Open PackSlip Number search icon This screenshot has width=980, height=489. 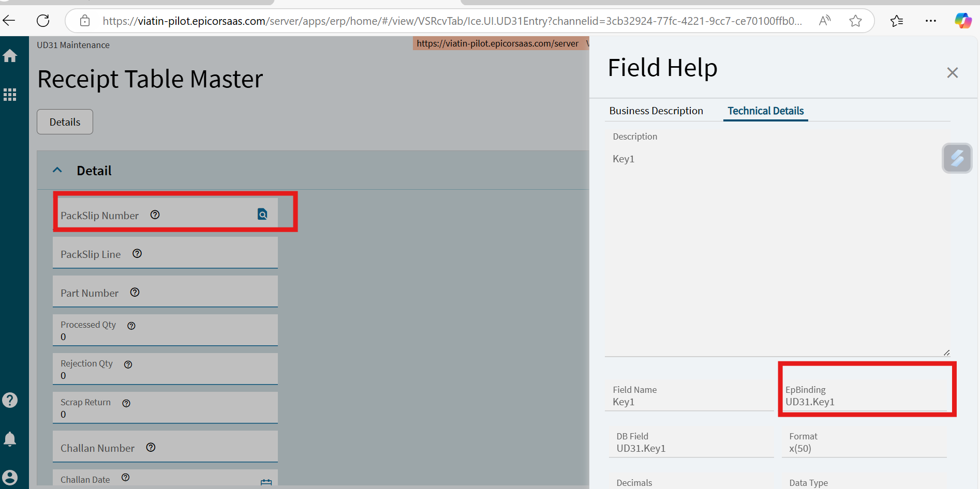(x=262, y=214)
